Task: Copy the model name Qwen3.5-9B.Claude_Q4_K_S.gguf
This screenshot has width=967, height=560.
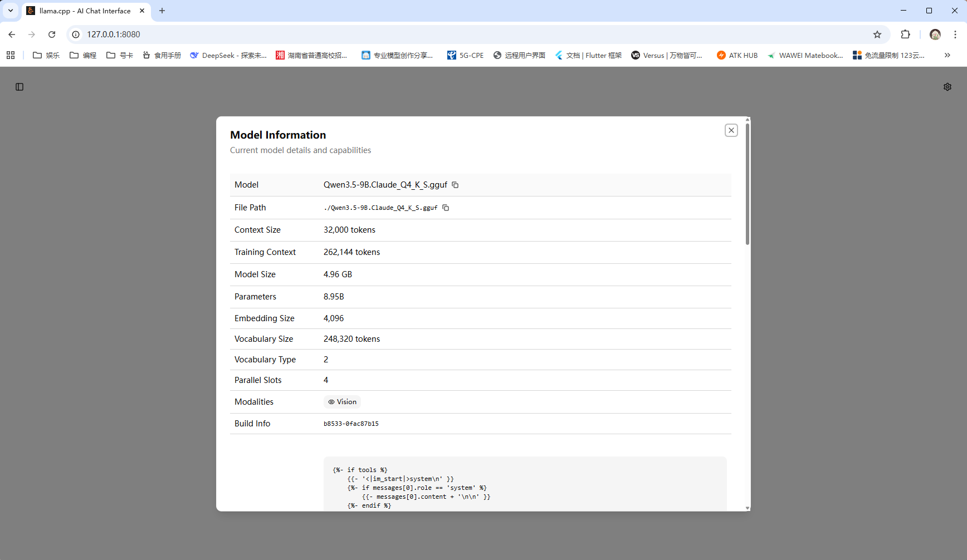Action: (x=455, y=185)
